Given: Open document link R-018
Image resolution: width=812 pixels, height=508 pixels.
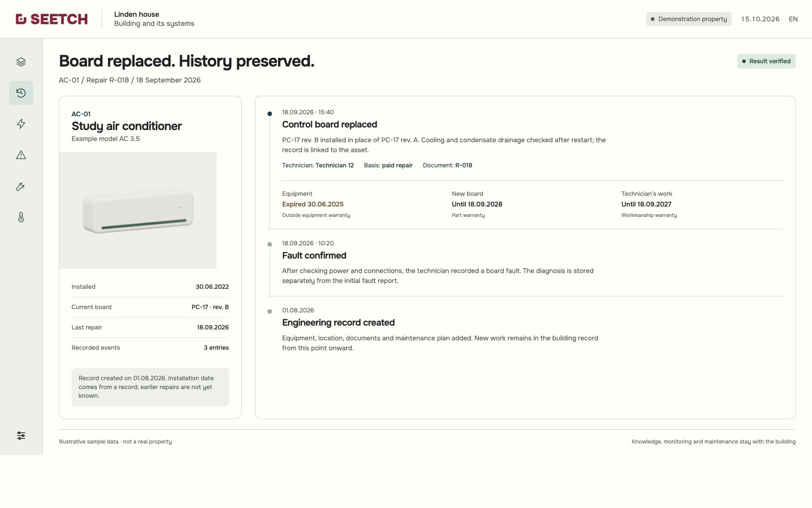Looking at the screenshot, I should tap(464, 165).
